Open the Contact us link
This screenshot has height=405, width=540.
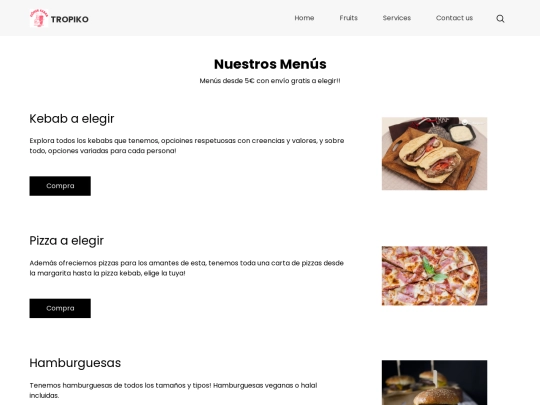click(x=454, y=18)
